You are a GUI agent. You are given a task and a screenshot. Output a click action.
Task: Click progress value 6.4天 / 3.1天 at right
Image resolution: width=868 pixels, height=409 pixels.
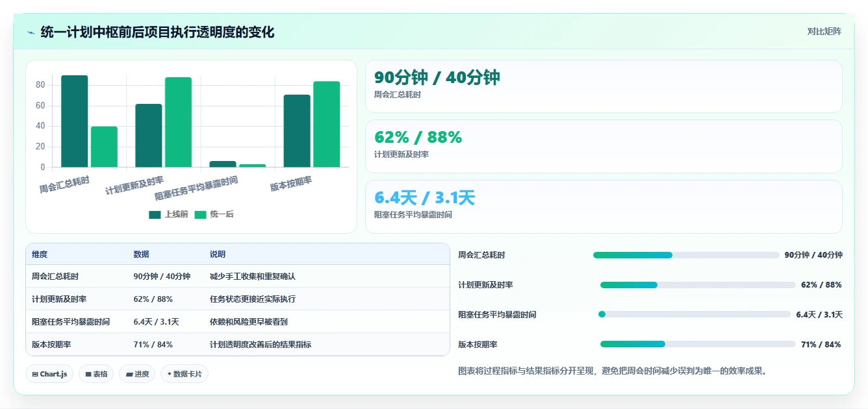(819, 314)
